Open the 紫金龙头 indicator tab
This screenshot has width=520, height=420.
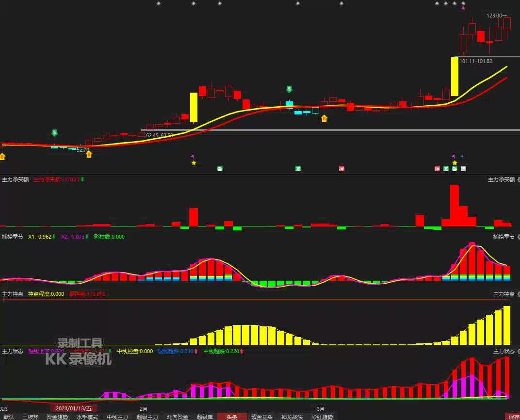[262, 417]
